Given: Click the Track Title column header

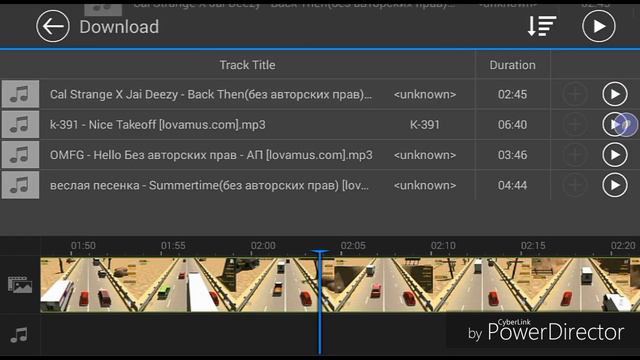Looking at the screenshot, I should [x=247, y=65].
